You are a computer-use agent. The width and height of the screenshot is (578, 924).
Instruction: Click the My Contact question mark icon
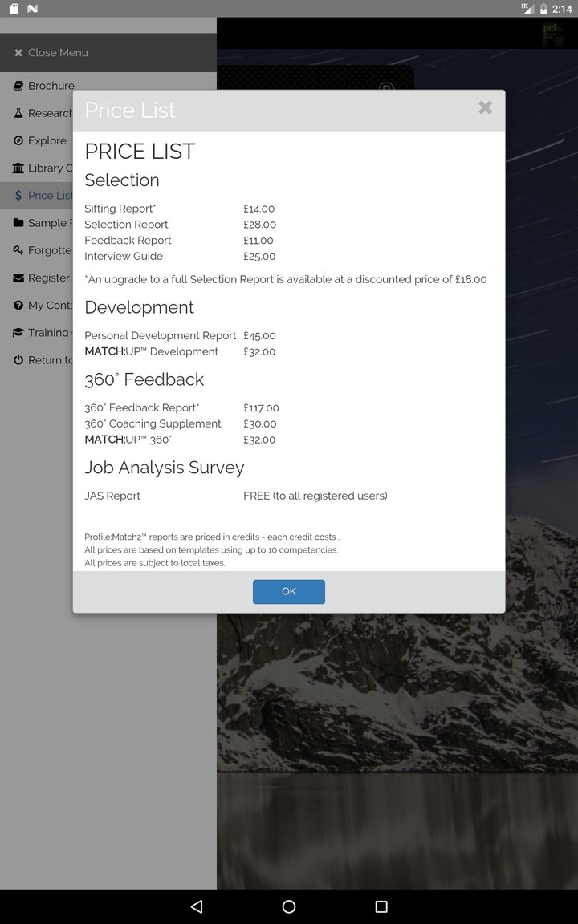(x=18, y=305)
